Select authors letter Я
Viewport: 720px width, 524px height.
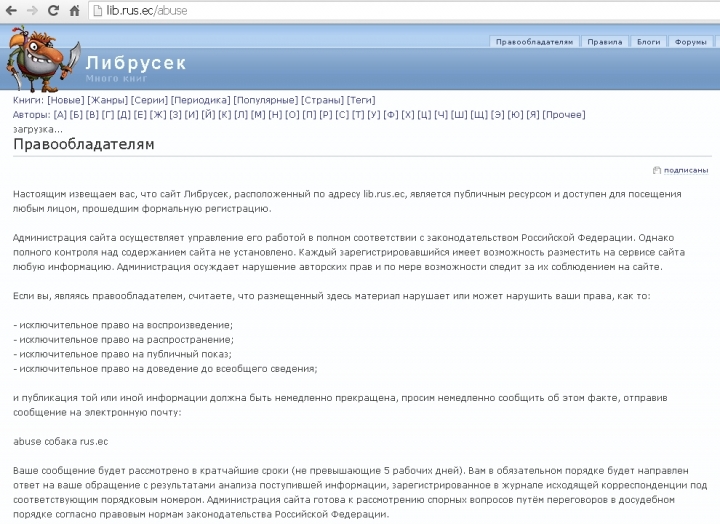(x=533, y=115)
